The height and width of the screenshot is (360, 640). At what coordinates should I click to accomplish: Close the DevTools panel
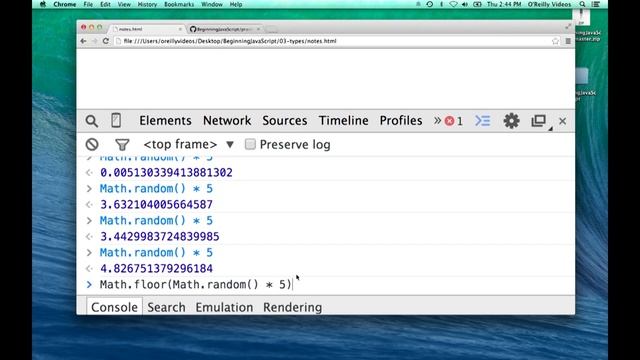562,121
